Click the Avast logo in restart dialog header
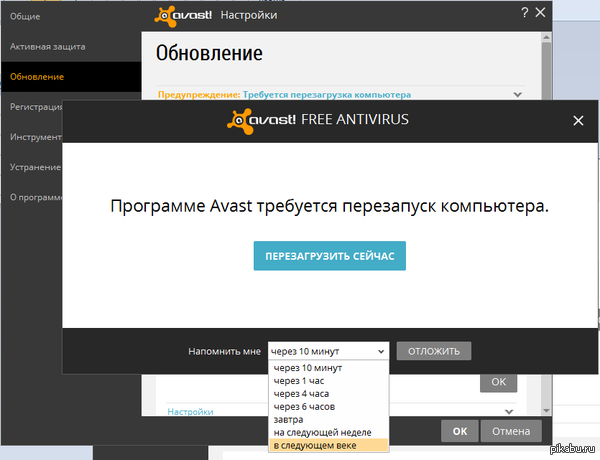Screen dimensions: 600x460 click(x=261, y=121)
